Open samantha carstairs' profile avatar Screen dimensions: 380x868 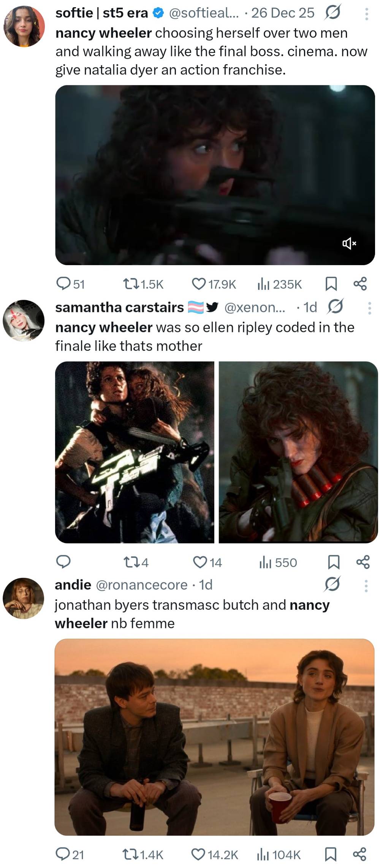(x=24, y=320)
